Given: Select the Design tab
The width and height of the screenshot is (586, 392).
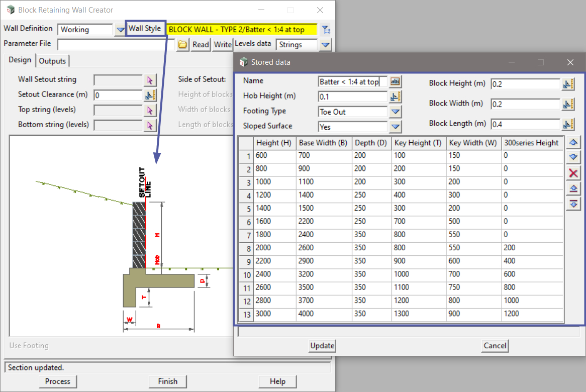Looking at the screenshot, I should point(20,60).
